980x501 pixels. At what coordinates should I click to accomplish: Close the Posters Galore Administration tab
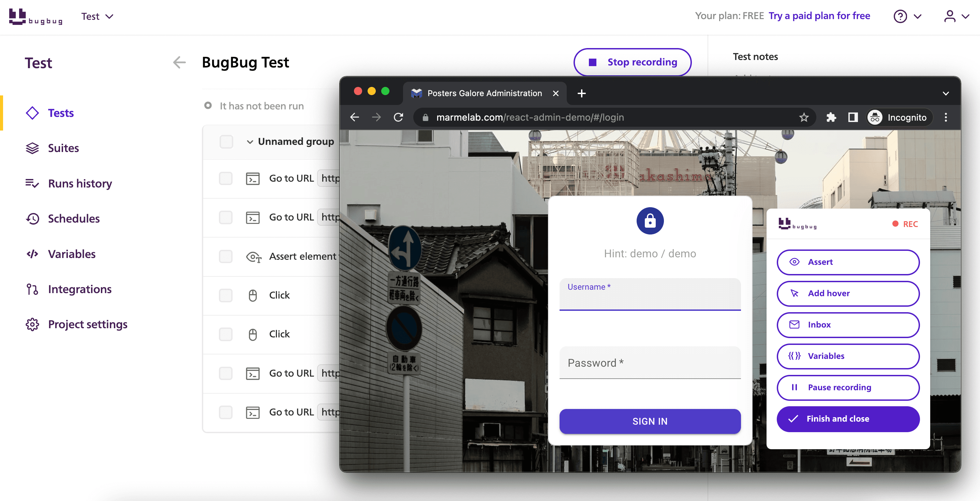coord(555,93)
